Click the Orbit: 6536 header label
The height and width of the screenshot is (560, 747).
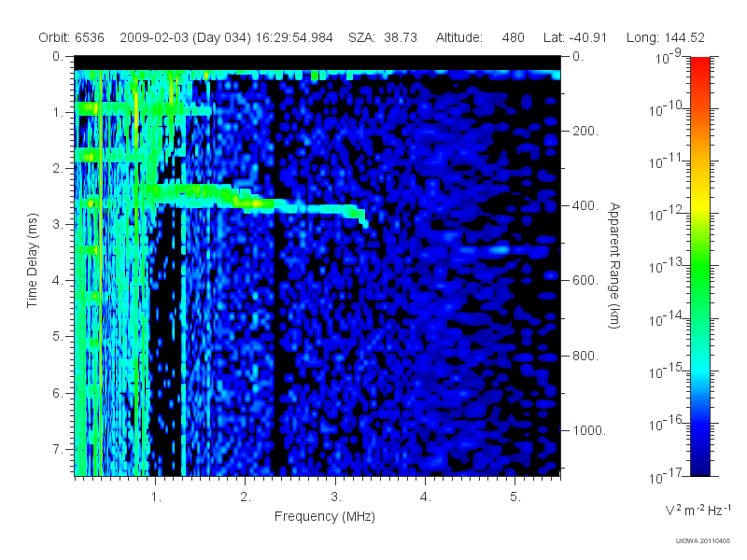72,37
